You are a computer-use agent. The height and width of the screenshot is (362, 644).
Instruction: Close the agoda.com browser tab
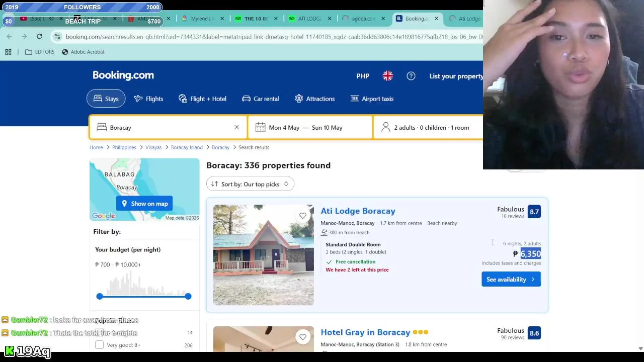383,19
